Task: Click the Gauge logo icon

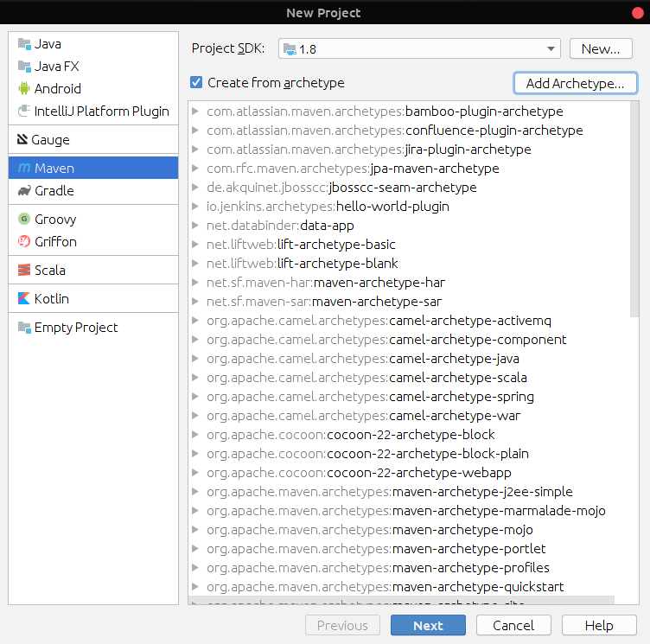Action: pos(22,139)
